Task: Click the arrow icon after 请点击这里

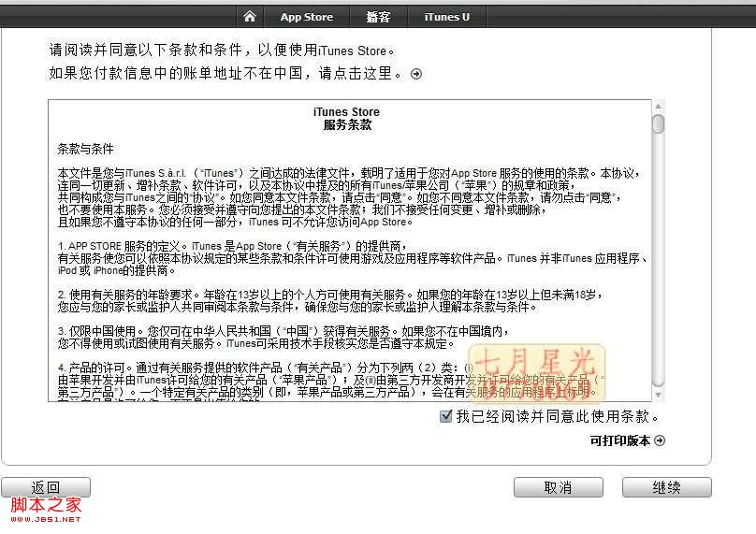Action: point(416,74)
